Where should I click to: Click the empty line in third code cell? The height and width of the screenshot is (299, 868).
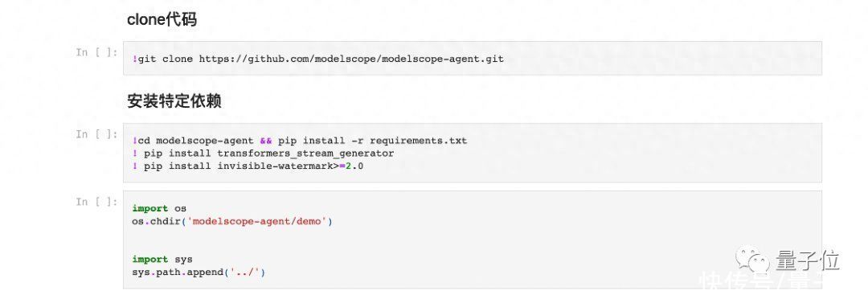click(x=472, y=240)
